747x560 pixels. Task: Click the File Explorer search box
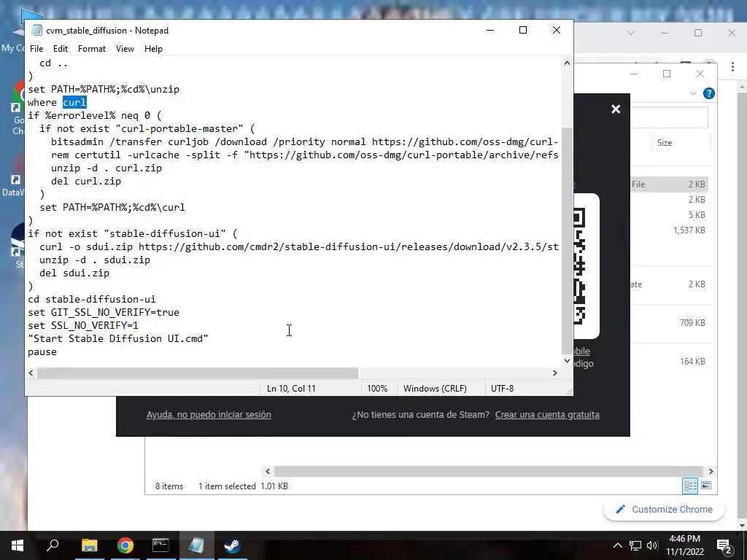(670, 117)
